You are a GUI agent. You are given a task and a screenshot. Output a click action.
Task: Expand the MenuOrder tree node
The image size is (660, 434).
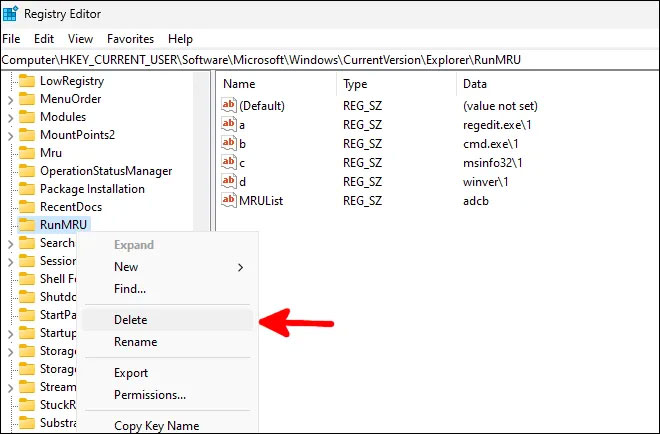click(10, 99)
